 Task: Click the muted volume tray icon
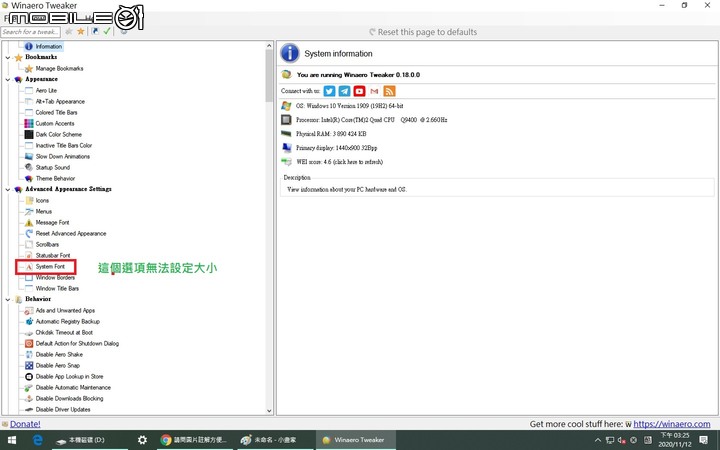coord(622,440)
